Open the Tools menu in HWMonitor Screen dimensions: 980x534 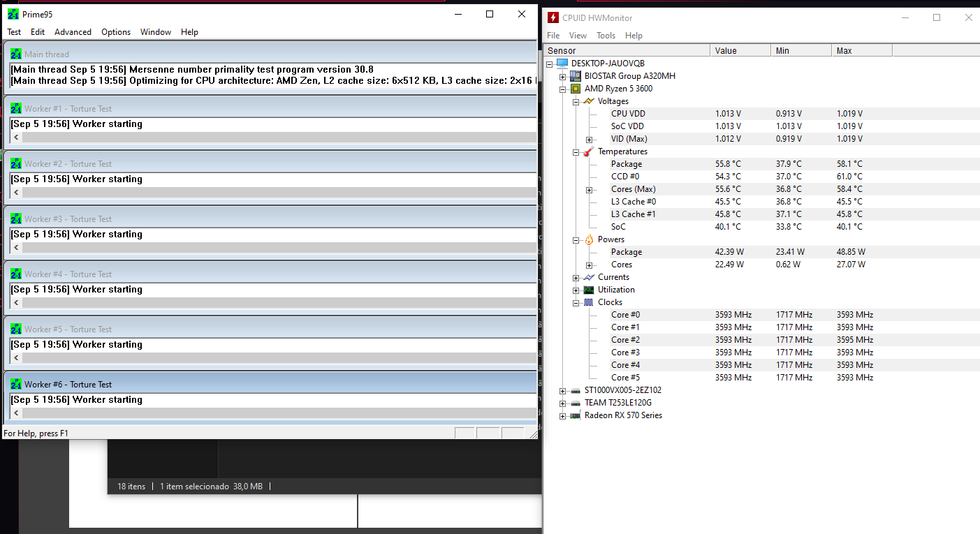[606, 36]
